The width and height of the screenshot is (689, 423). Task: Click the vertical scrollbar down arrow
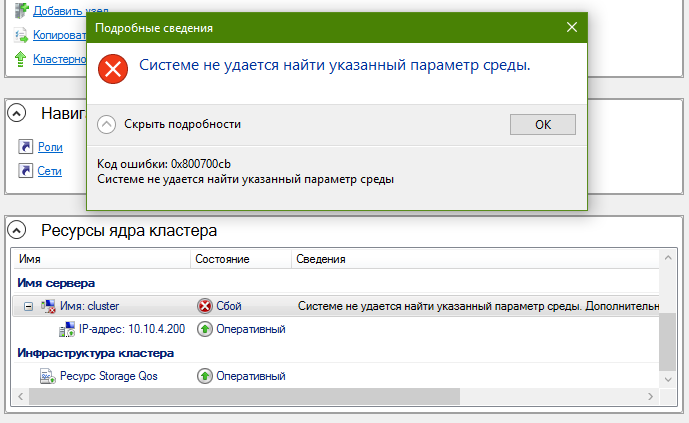coord(668,380)
